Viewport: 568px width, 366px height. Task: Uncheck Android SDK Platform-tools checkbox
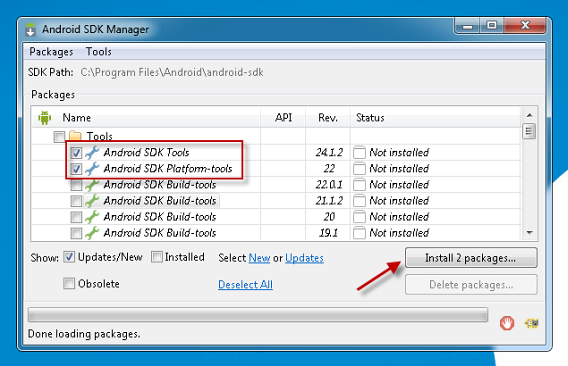coord(76,169)
